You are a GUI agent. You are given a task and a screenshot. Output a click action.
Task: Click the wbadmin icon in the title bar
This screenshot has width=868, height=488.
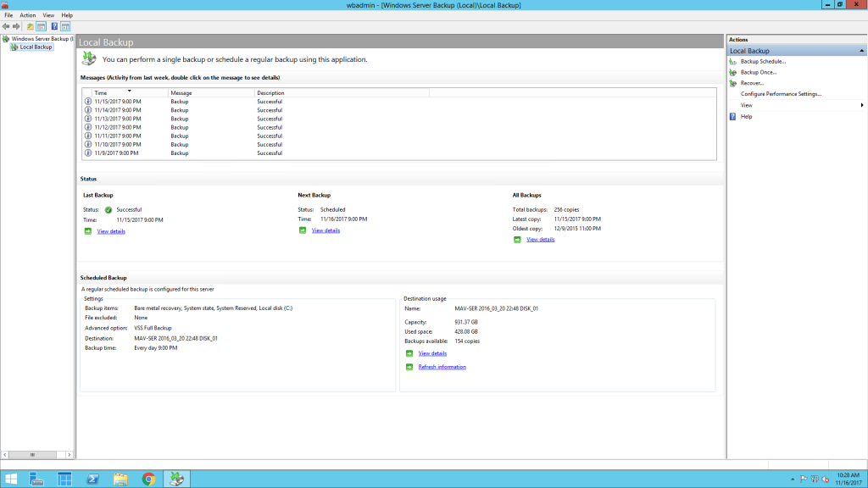tap(5, 5)
